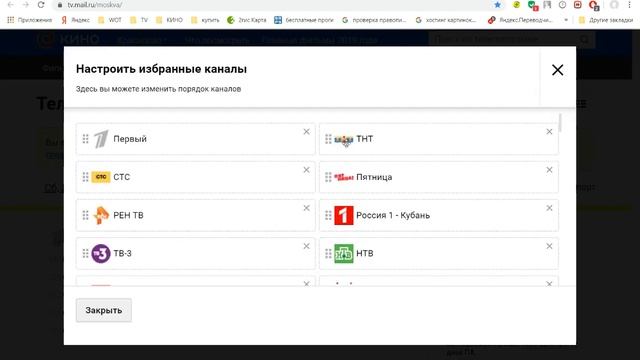Remove ТНТ channel from favorites
The height and width of the screenshot is (360, 640).
coord(549,131)
